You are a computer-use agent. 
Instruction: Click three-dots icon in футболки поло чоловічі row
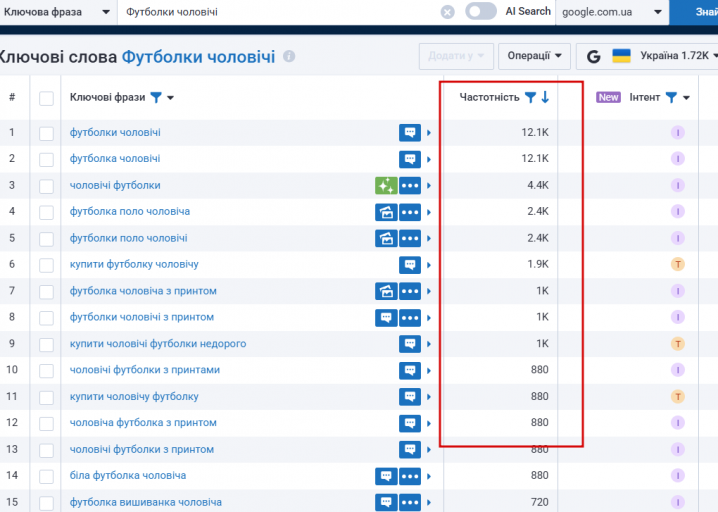410,238
